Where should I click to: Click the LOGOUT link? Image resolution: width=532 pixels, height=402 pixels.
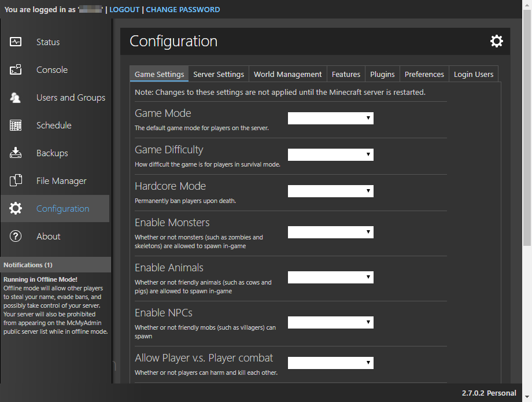coord(124,9)
